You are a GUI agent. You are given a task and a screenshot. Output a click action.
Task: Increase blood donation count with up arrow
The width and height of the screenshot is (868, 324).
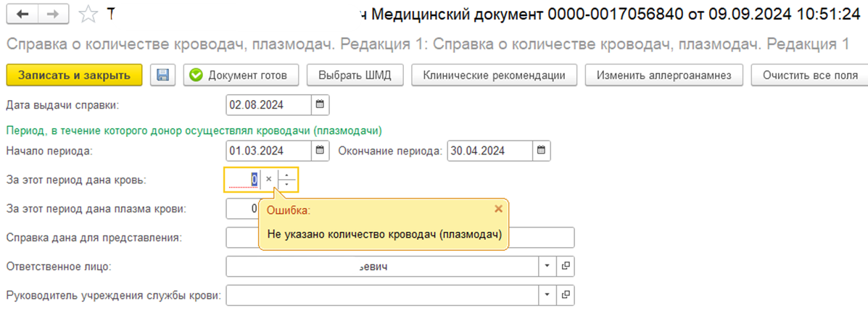pyautogui.click(x=288, y=175)
